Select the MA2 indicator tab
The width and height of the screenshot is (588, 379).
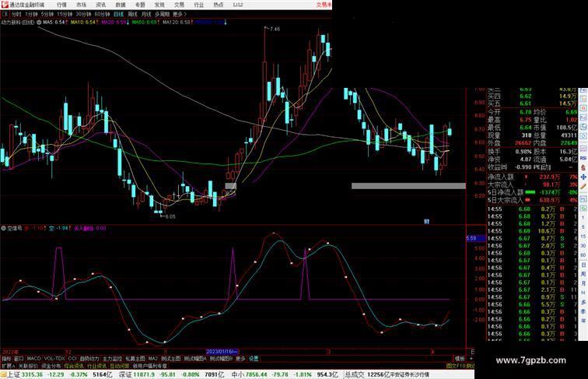[153, 359]
